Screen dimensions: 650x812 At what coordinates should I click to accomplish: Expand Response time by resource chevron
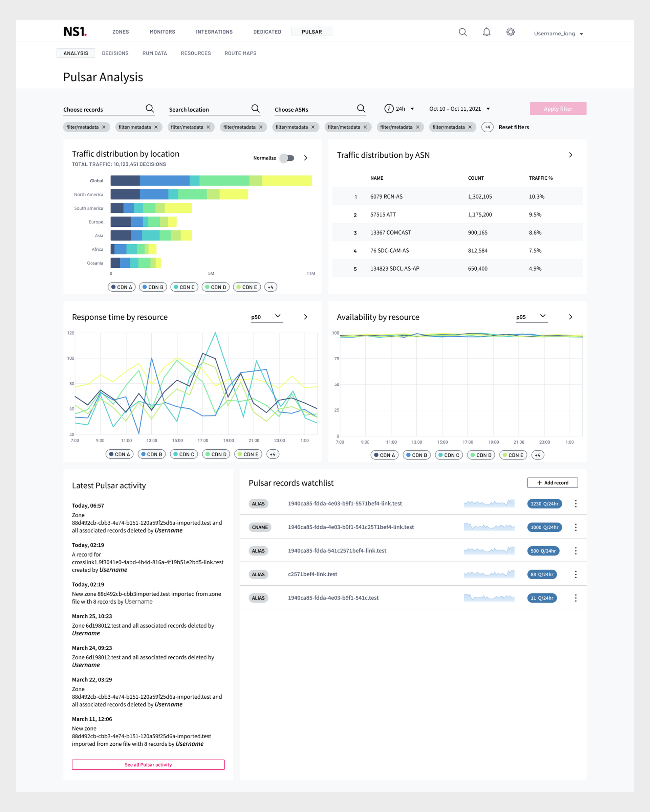pyautogui.click(x=306, y=317)
